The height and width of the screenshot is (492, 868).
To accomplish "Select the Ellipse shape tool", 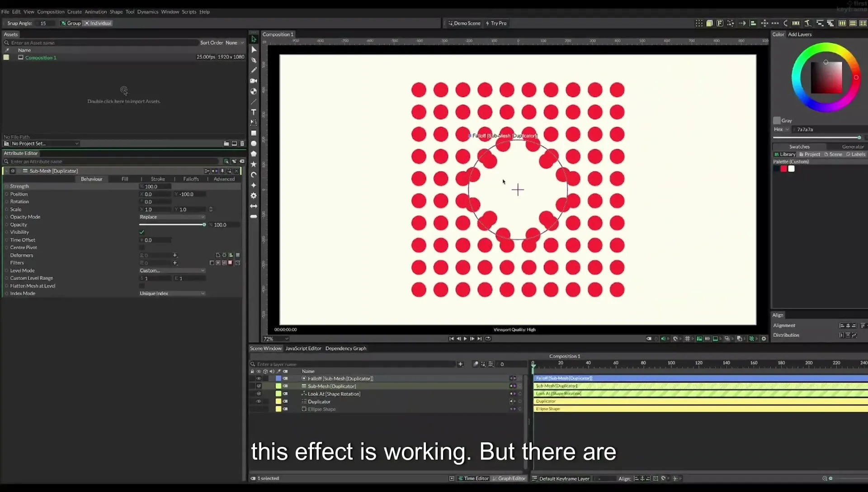I will point(254,144).
